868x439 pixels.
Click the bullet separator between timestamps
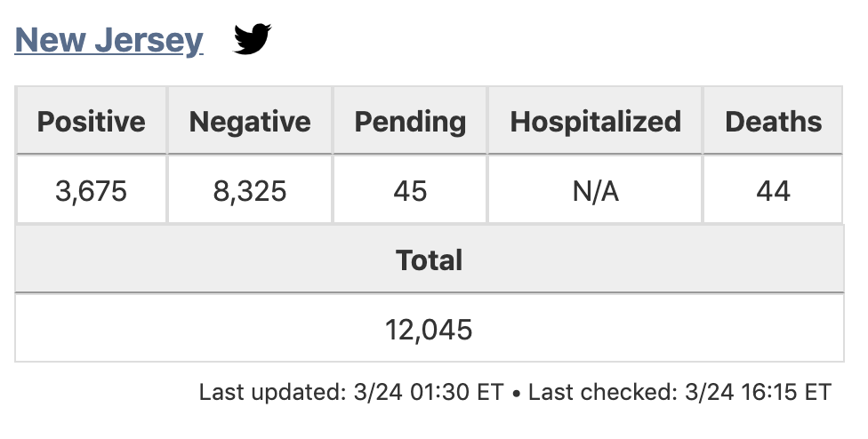(516, 393)
